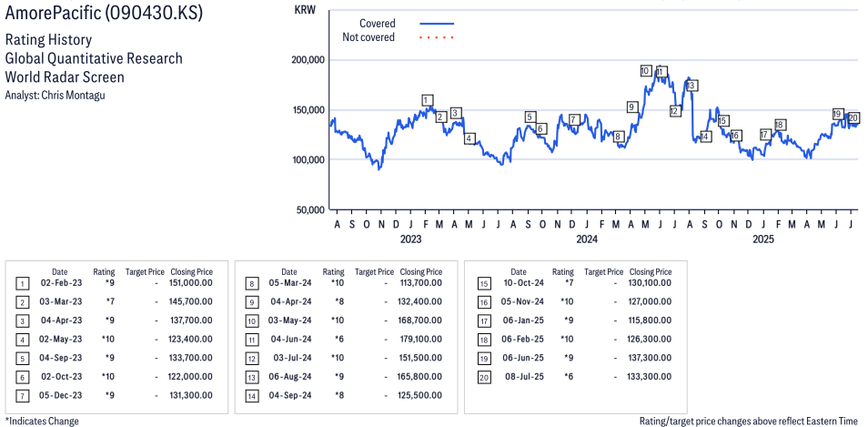
Task: Select chart marker 12 on the graph
Action: click(674, 111)
